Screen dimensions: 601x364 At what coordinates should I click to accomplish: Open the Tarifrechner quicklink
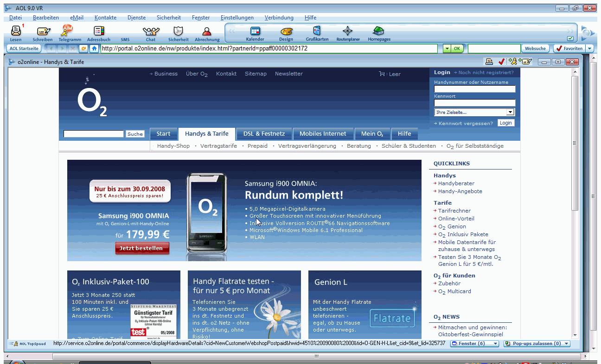(x=454, y=211)
